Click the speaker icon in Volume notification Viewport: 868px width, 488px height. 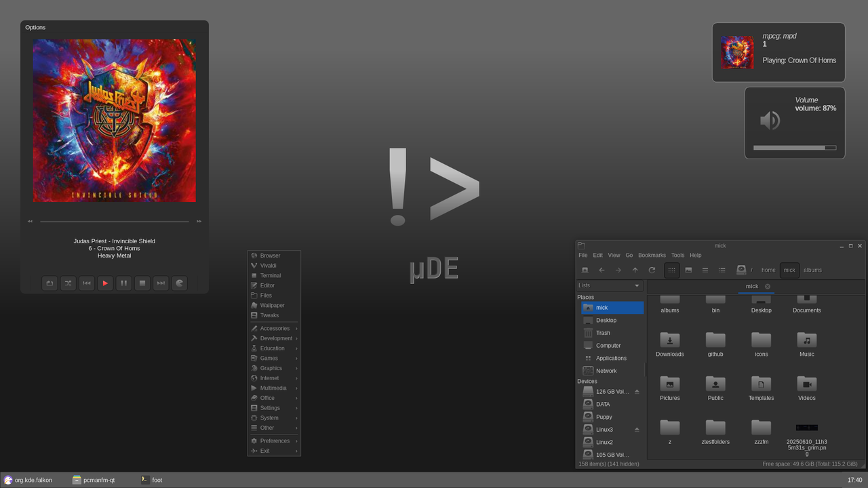click(x=770, y=121)
